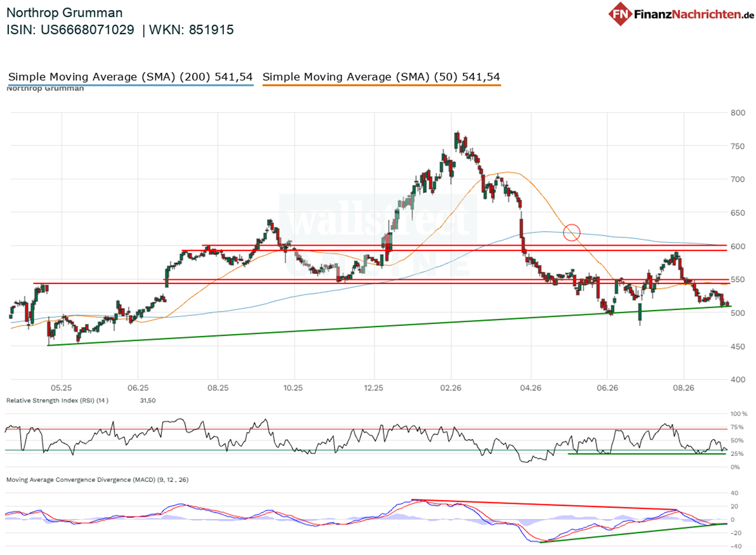Click the 650 price axis label
This screenshot has height=555, width=756.
pyautogui.click(x=738, y=213)
